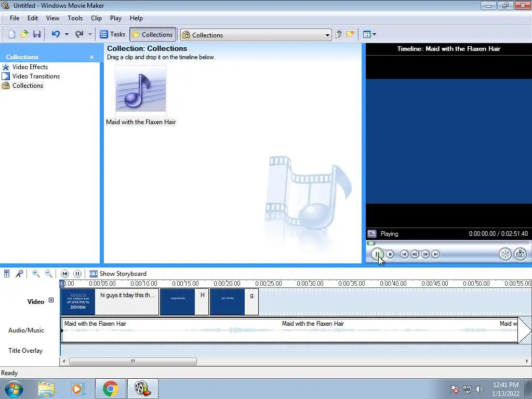Open the Collections location combo box

[256, 35]
